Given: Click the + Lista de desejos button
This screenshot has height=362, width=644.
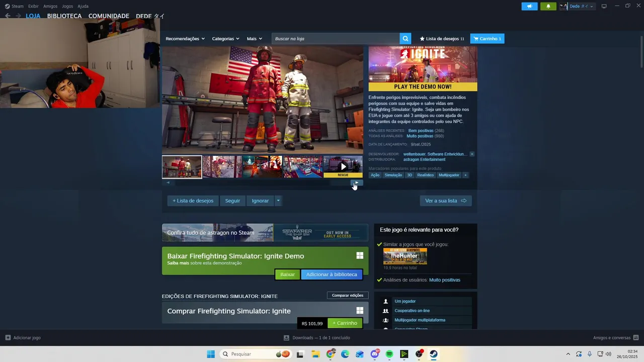Looking at the screenshot, I should tap(193, 201).
